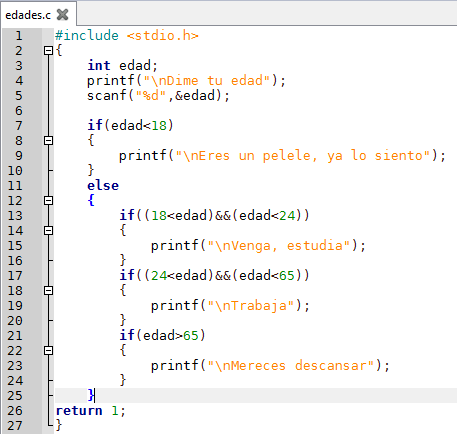
Task: Place cursor on 'int edad;' declaration
Action: click(x=122, y=66)
